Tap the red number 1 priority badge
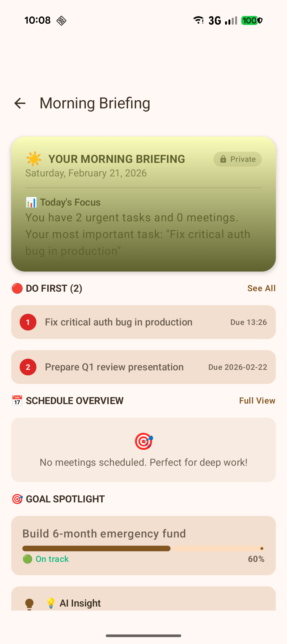 [28, 322]
